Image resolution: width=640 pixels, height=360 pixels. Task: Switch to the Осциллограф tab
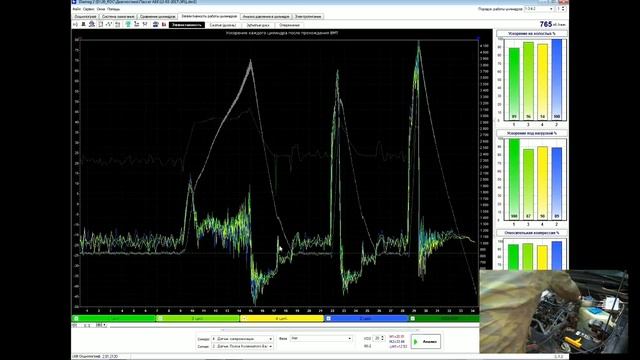point(85,17)
